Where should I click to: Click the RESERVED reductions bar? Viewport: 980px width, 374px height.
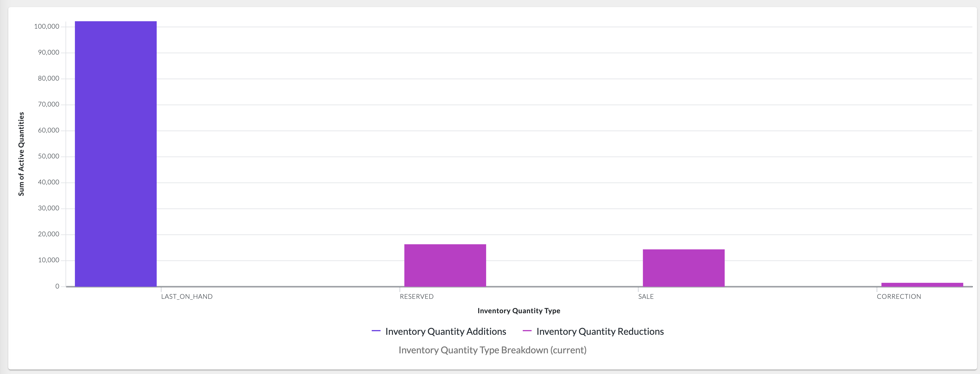445,265
